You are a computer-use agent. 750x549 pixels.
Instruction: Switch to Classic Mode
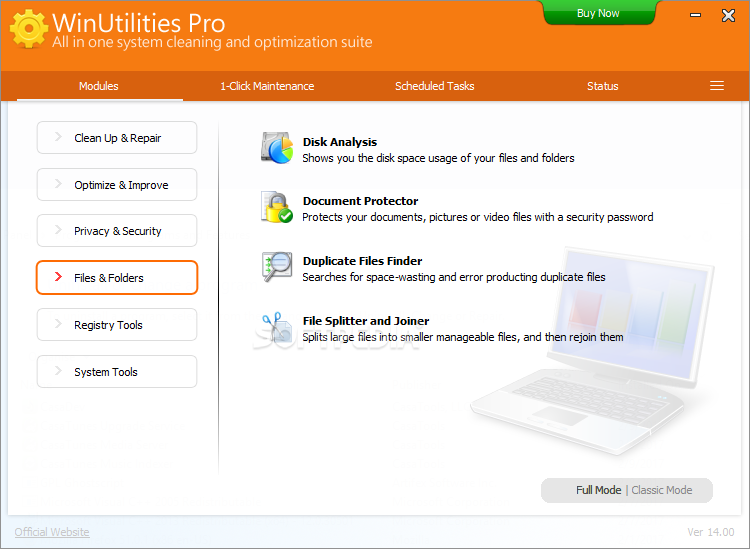point(662,490)
